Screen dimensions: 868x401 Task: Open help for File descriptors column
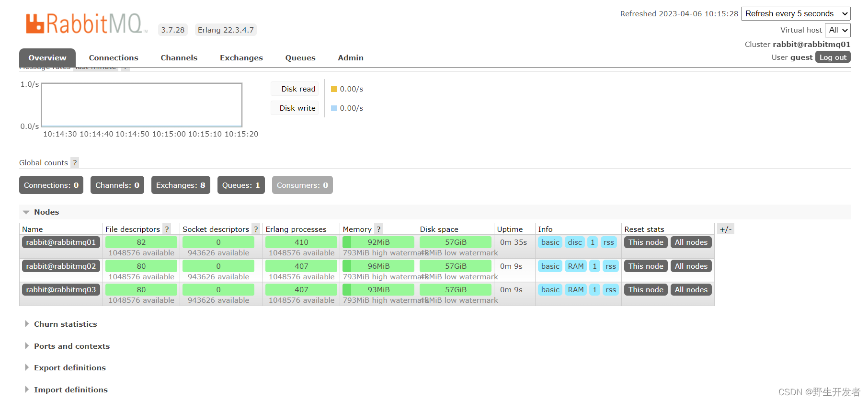(167, 229)
